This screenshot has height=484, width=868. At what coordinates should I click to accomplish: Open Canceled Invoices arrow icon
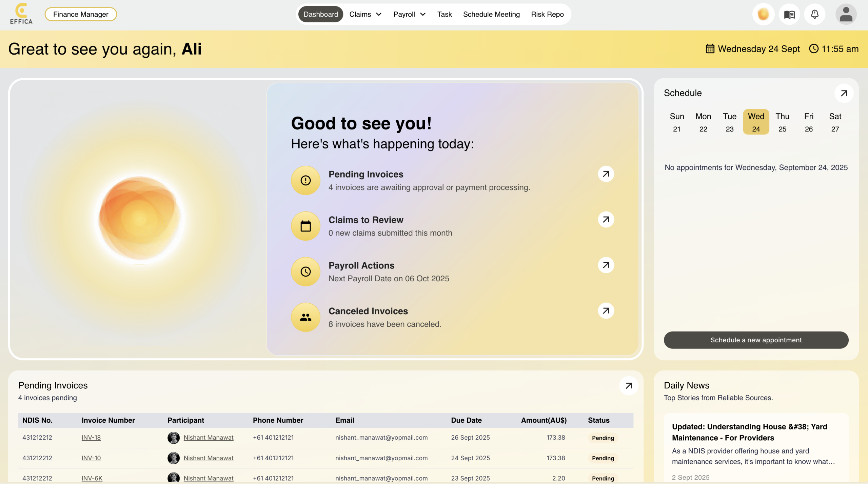tap(606, 310)
